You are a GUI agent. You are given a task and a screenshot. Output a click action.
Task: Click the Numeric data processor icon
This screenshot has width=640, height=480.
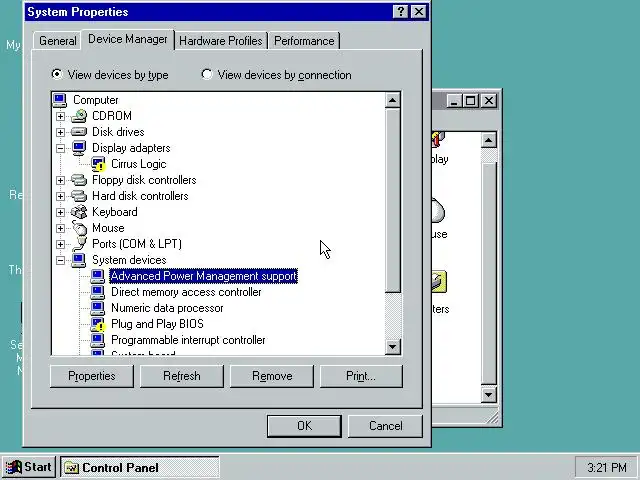[x=98, y=308]
